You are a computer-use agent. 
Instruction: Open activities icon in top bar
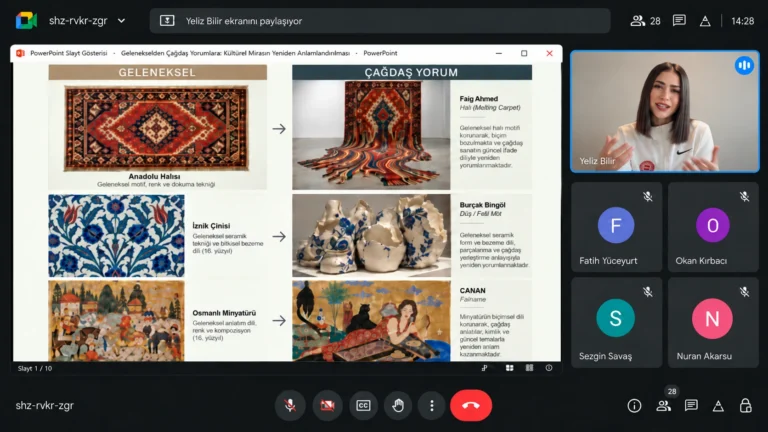tap(705, 21)
